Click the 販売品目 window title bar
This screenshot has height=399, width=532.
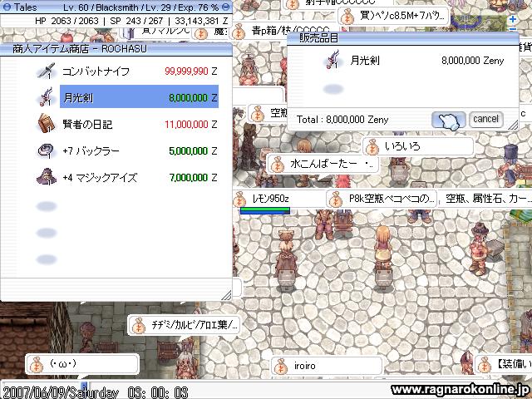402,38
